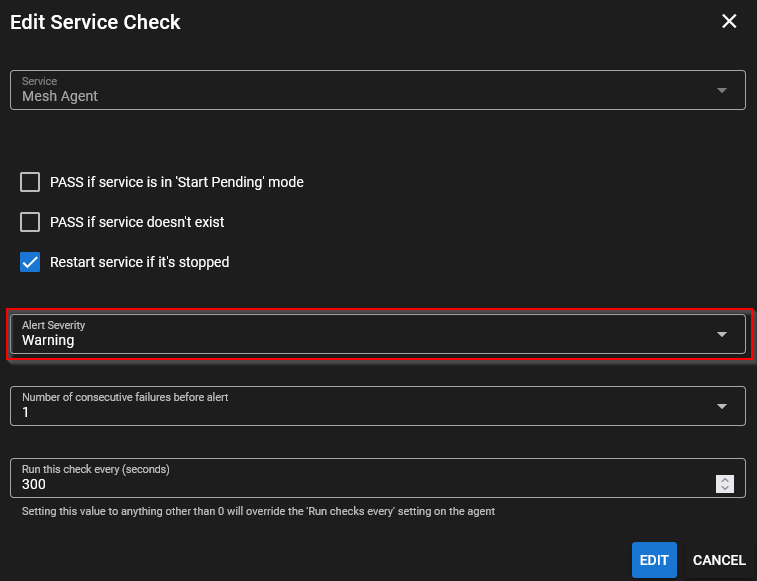Decrease seconds with the down spinner arrow
The width and height of the screenshot is (757, 581).
coord(726,488)
